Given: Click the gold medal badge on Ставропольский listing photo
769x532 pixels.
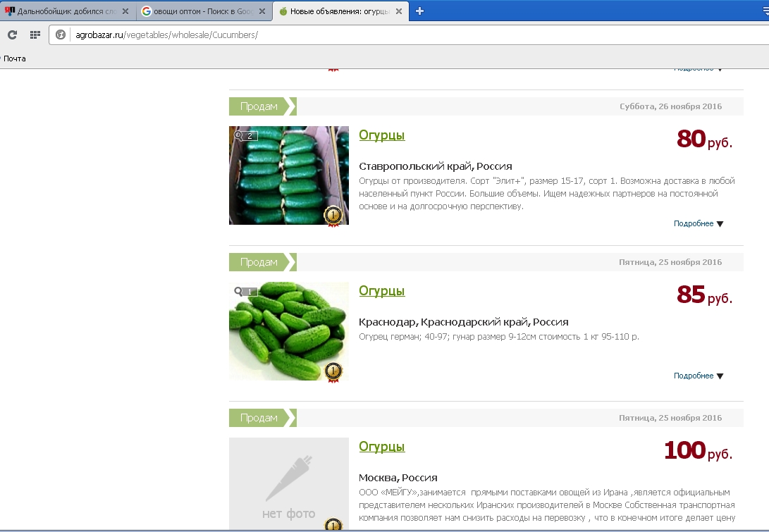Looking at the screenshot, I should tap(333, 216).
